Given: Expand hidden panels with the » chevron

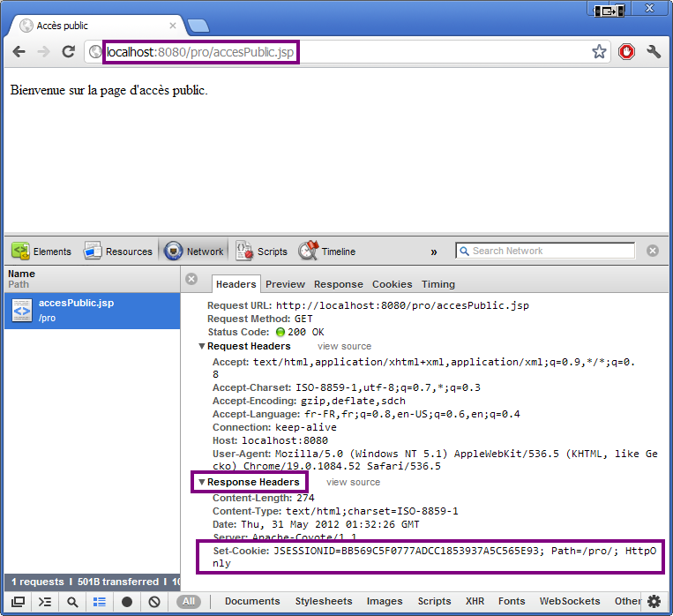Looking at the screenshot, I should (434, 252).
